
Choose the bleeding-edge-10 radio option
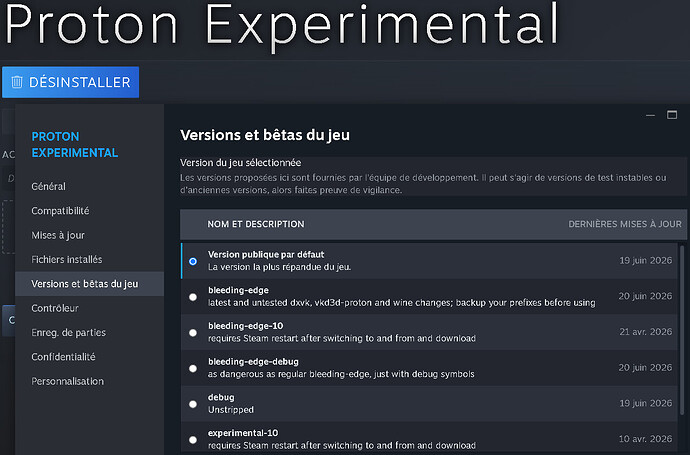pos(193,333)
